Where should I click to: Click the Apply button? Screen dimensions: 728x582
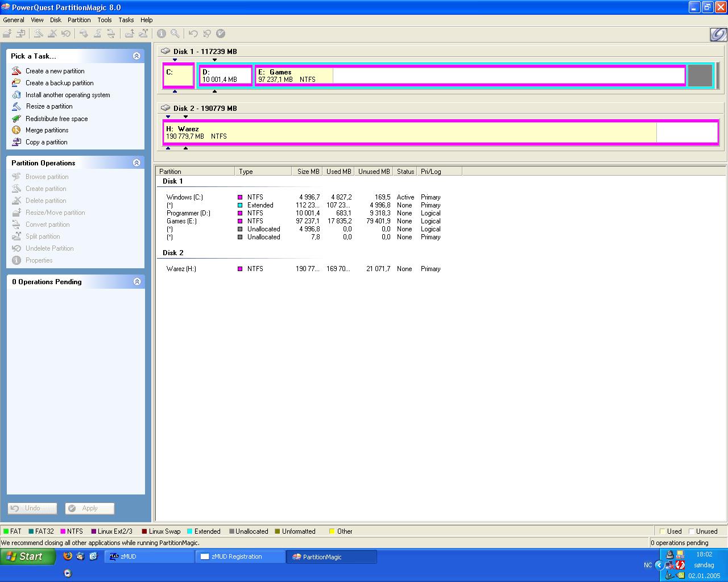[90, 508]
